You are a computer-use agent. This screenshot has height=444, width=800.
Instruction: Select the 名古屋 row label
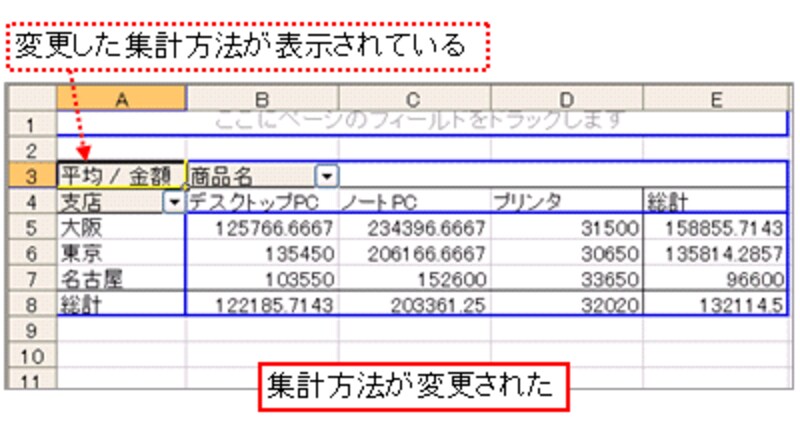(x=121, y=279)
